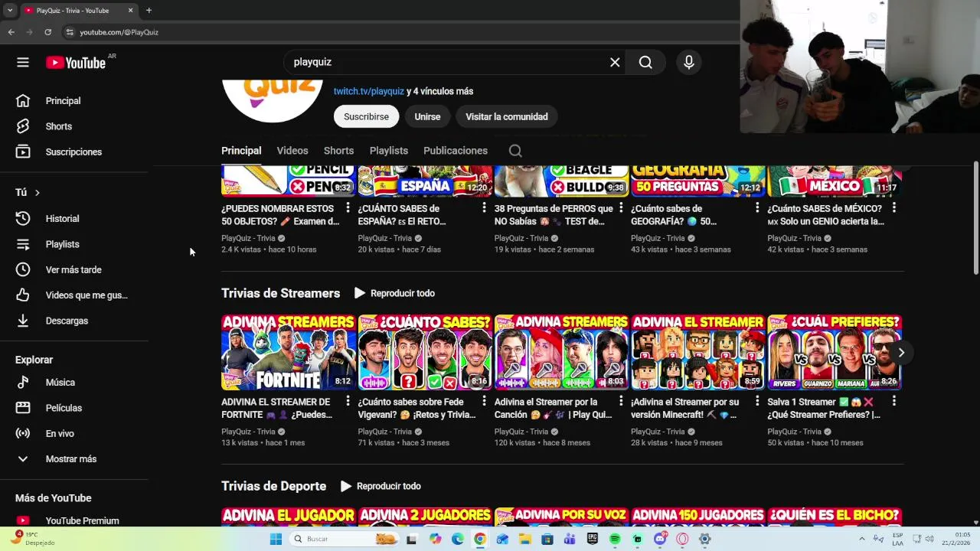
Task: Show hidden system tray icons
Action: [x=862, y=539]
